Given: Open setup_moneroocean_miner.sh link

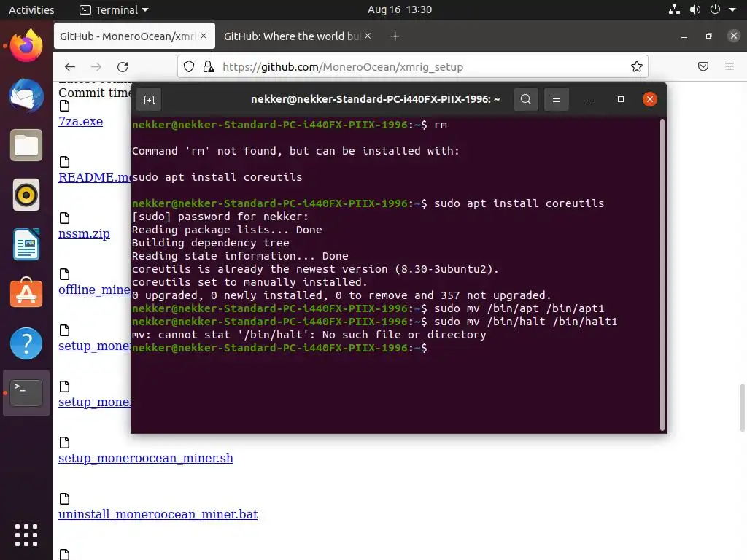Looking at the screenshot, I should 146,458.
